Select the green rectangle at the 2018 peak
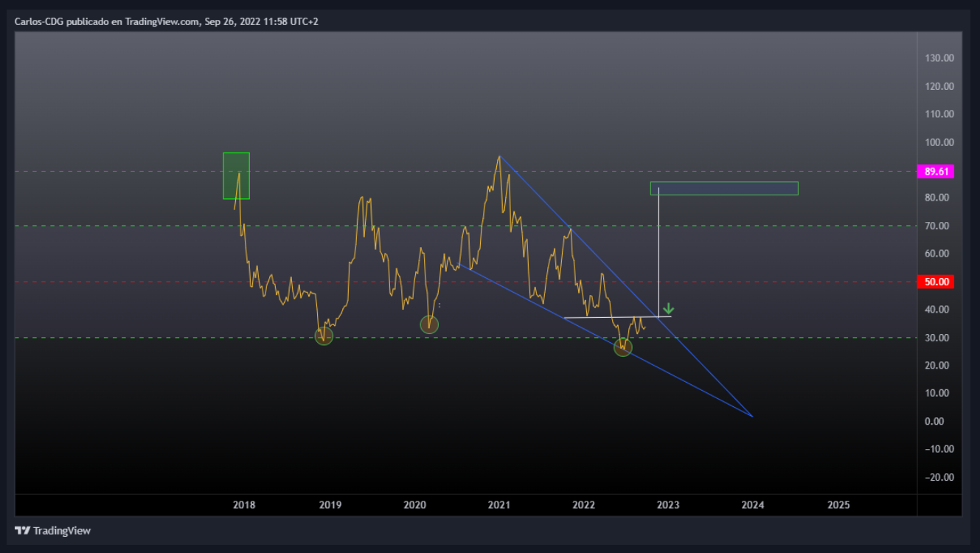Image resolution: width=980 pixels, height=553 pixels. click(236, 175)
